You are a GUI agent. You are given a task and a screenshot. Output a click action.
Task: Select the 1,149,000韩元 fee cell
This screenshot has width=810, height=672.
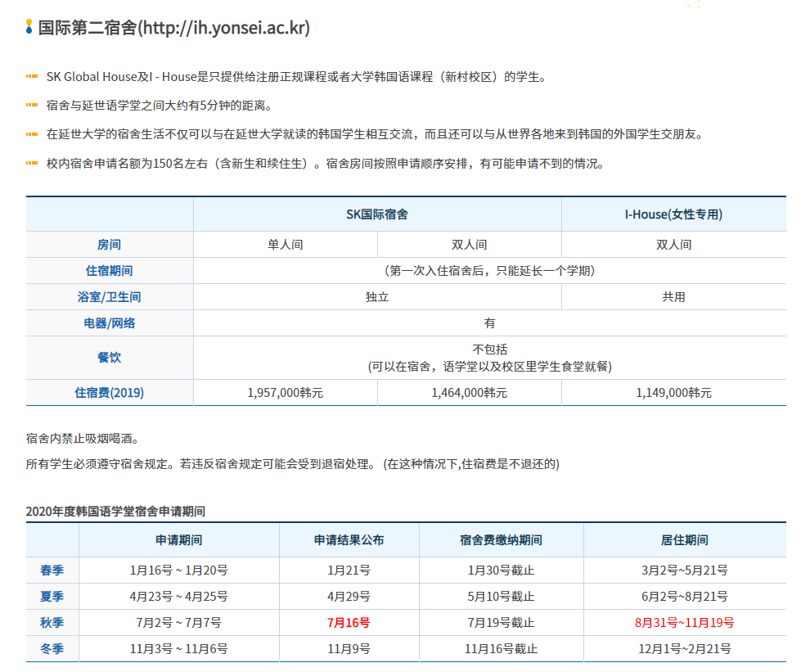tap(673, 393)
